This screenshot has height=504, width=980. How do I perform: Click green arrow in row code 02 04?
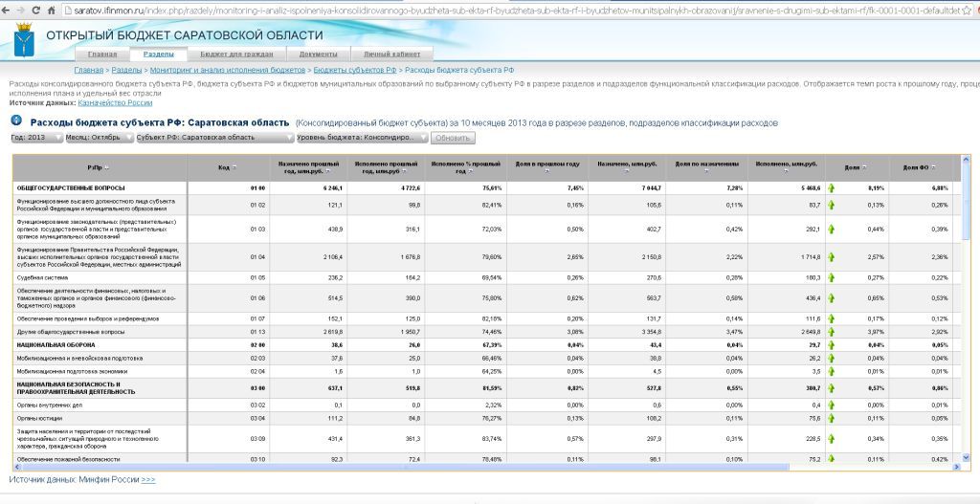click(x=832, y=371)
